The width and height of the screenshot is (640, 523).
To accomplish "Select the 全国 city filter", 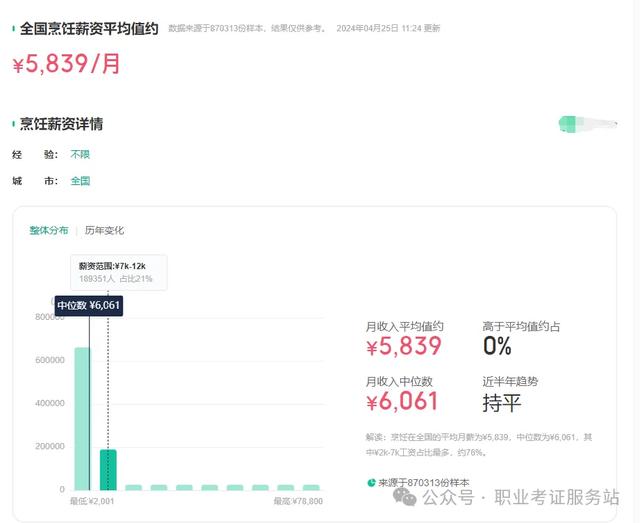I will (x=80, y=181).
